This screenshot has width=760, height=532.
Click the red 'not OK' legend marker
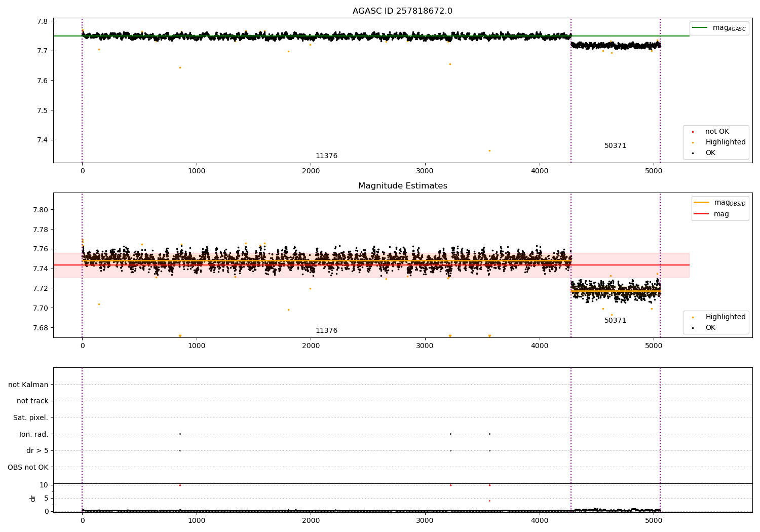tap(693, 132)
